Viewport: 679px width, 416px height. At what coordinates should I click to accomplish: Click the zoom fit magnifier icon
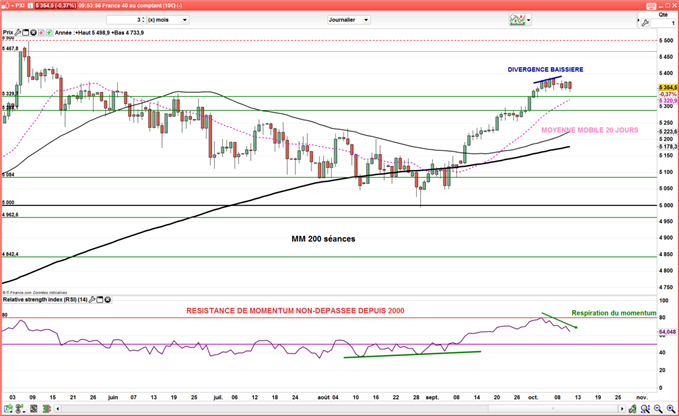pyautogui.click(x=645, y=408)
